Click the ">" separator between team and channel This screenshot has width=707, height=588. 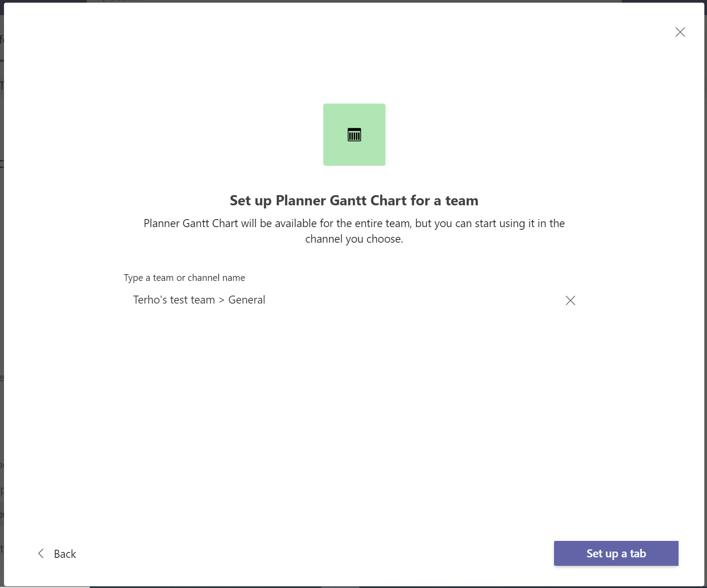coord(221,300)
